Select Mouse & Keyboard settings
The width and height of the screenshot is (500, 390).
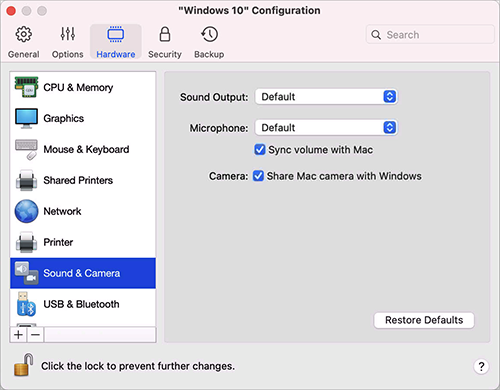tap(83, 149)
